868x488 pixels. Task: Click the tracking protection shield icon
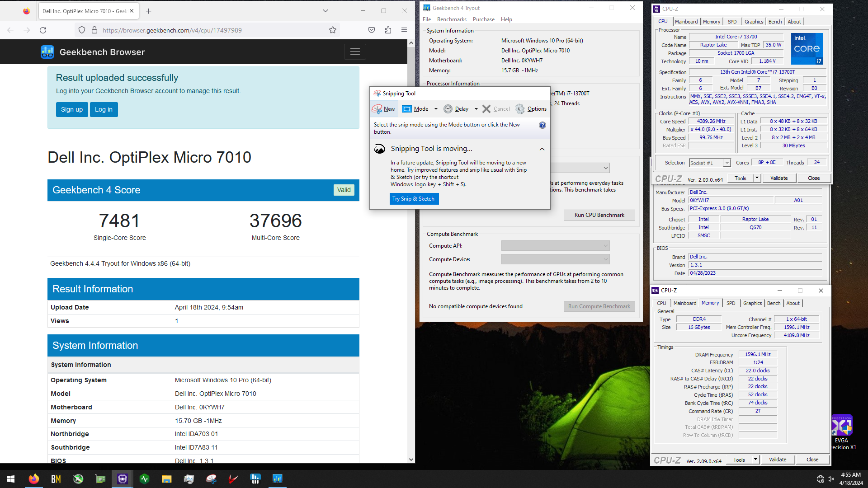coord(82,30)
